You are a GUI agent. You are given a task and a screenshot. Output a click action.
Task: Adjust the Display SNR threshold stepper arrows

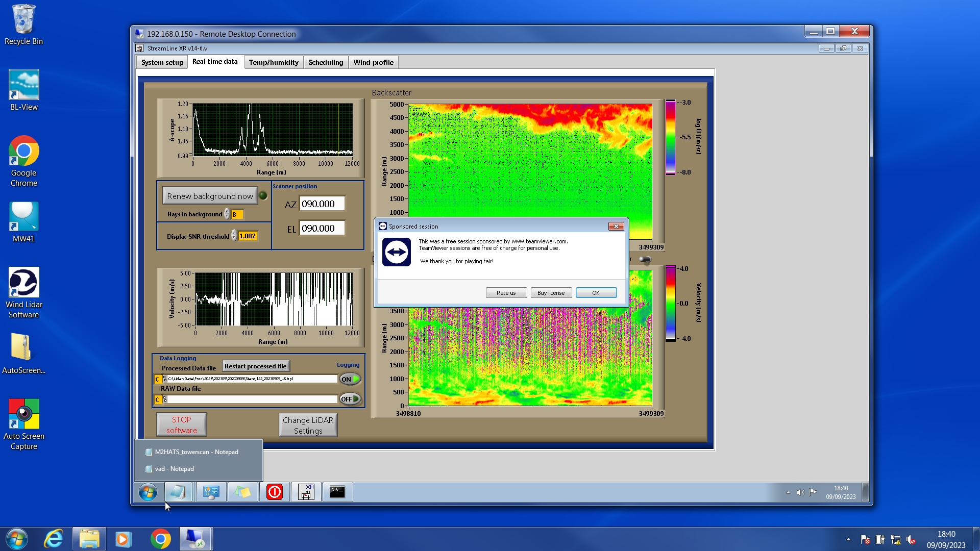click(x=234, y=236)
